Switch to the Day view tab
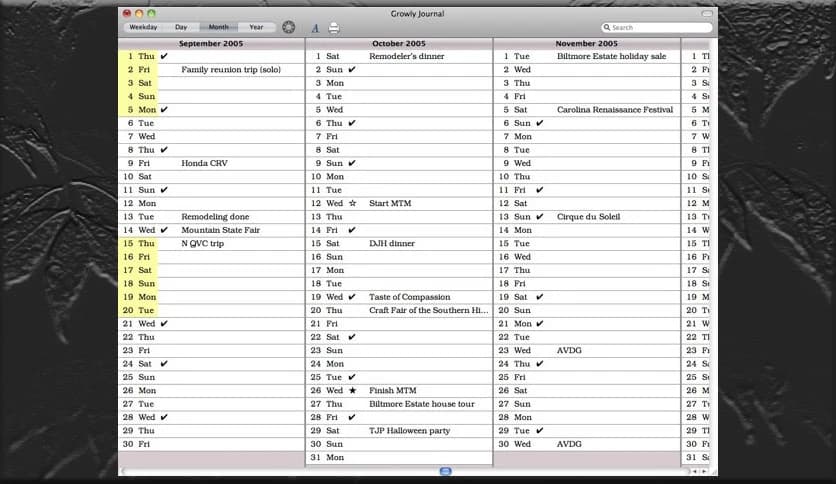This screenshot has width=836, height=484. (181, 27)
